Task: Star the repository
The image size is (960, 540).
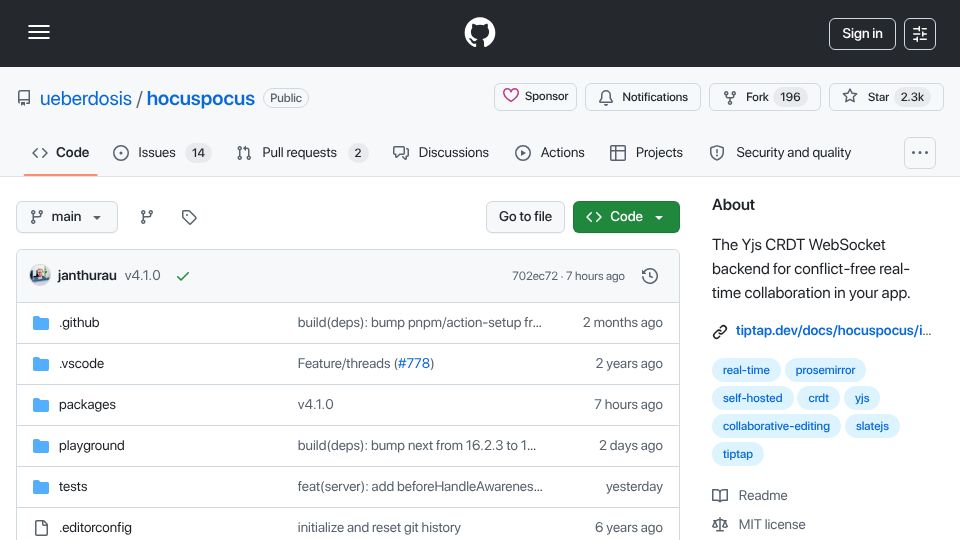Action: pyautogui.click(x=886, y=97)
